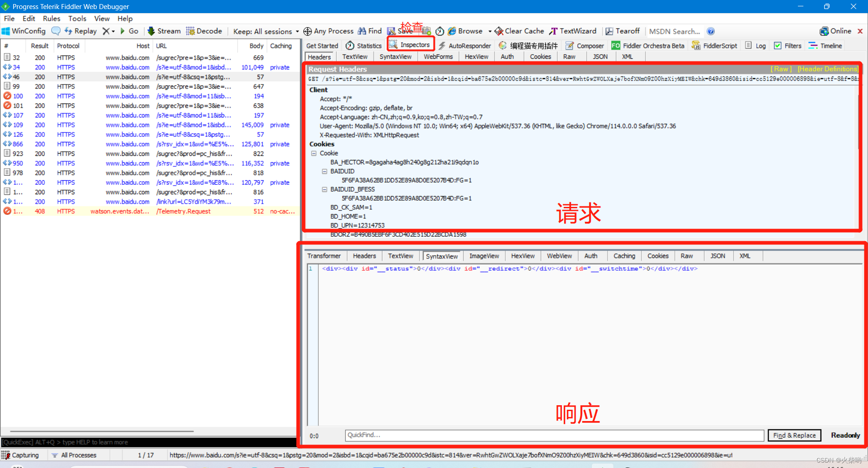The image size is (868, 468).
Task: Click the Browse toolbar button
Action: (x=465, y=31)
